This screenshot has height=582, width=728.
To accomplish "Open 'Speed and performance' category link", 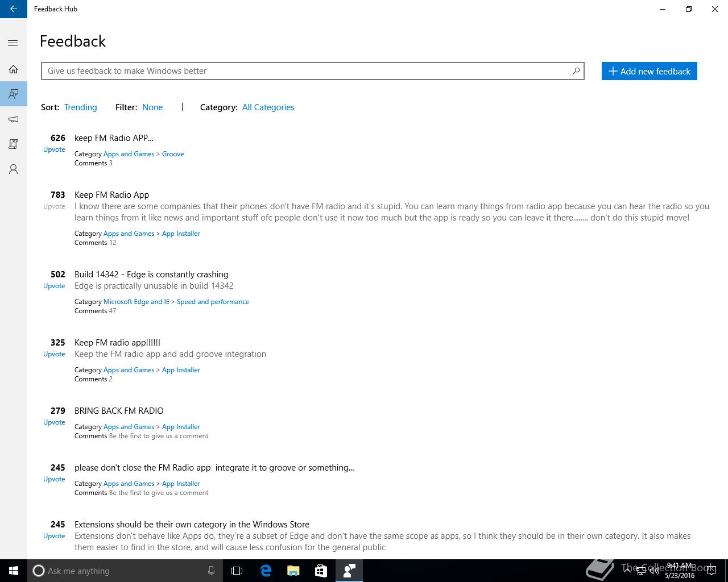I will (213, 302).
